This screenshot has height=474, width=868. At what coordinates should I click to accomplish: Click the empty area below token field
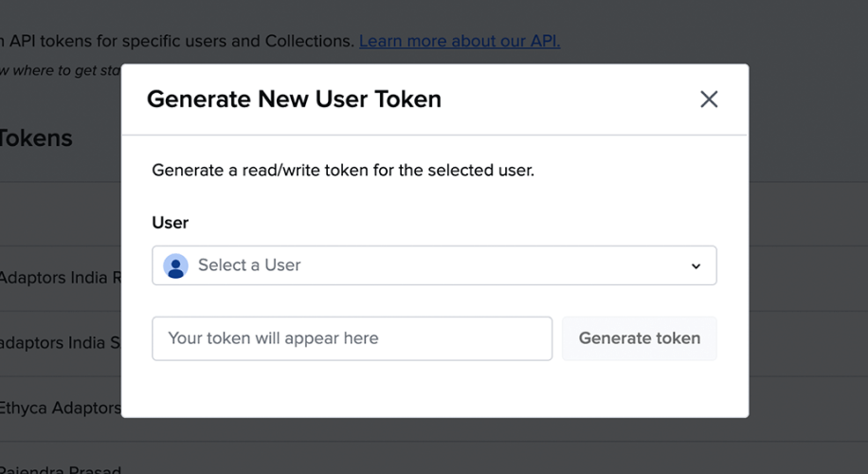pyautogui.click(x=434, y=389)
